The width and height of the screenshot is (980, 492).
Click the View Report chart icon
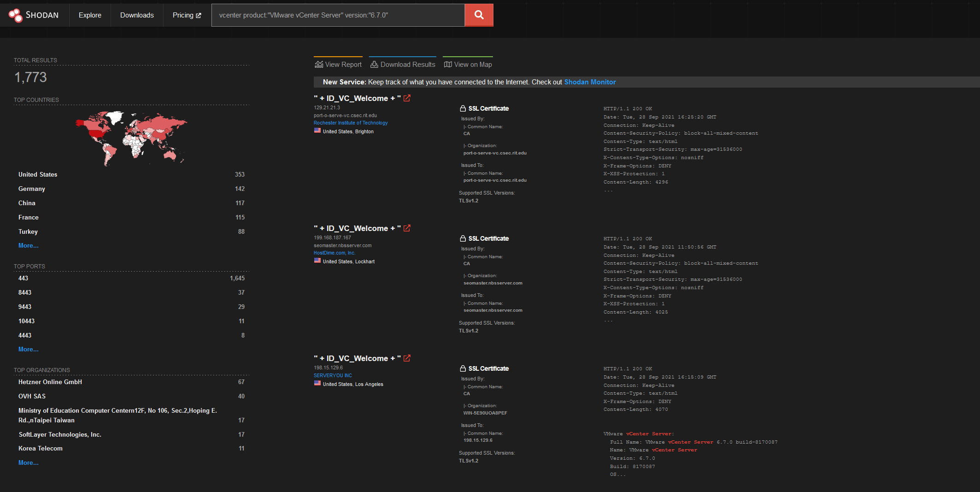click(319, 65)
